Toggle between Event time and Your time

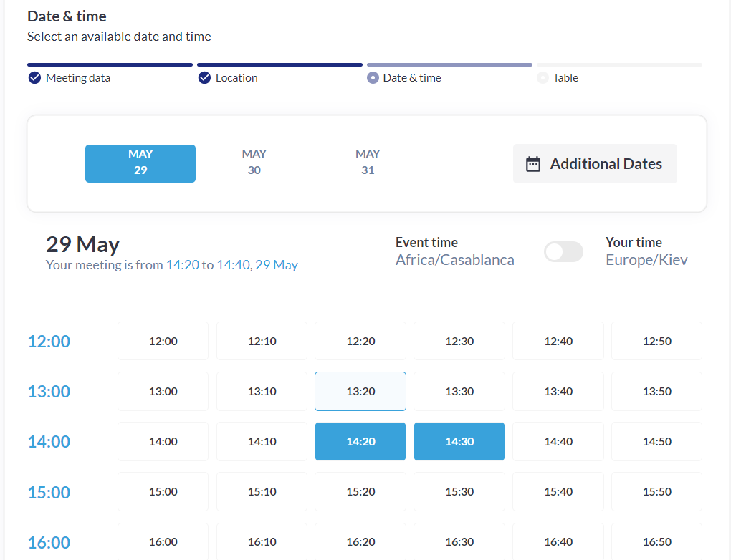pos(563,251)
